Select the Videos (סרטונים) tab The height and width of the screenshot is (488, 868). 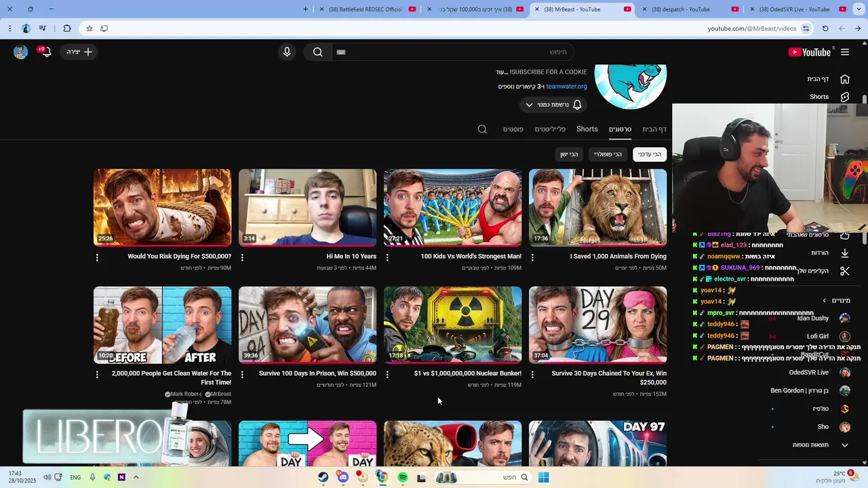(620, 129)
